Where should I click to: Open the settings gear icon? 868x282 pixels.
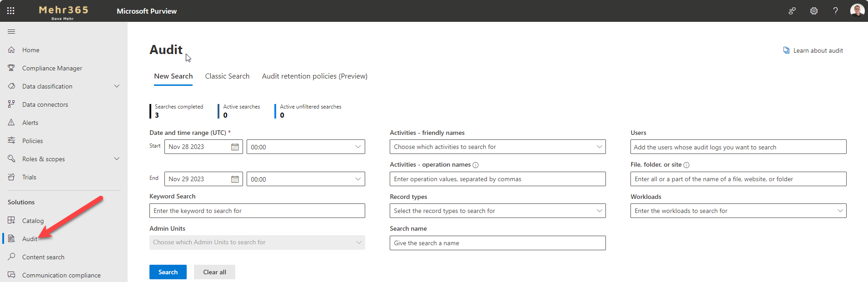coord(813,11)
